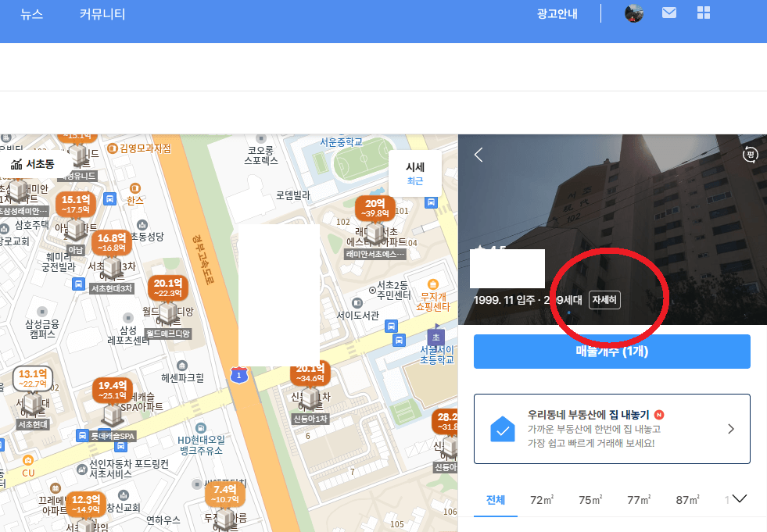Click the 평 unit conversion icon on photo
Viewport: 767px width, 532px height.
point(750,155)
